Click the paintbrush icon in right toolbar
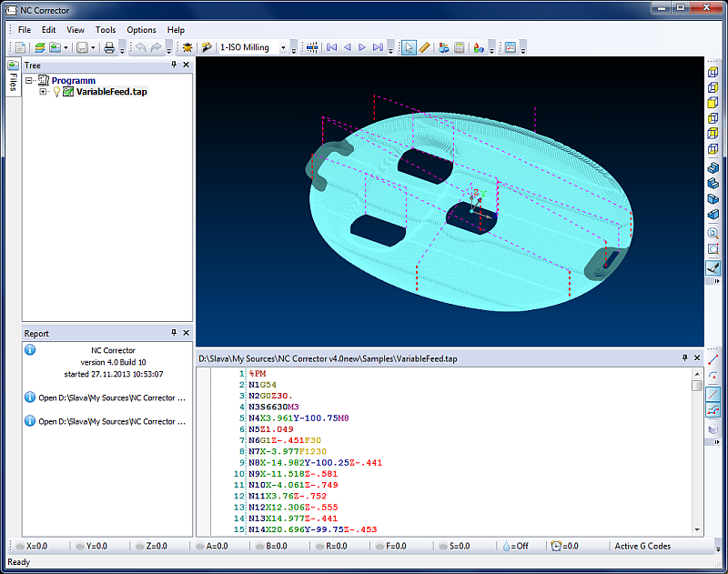 (713, 267)
